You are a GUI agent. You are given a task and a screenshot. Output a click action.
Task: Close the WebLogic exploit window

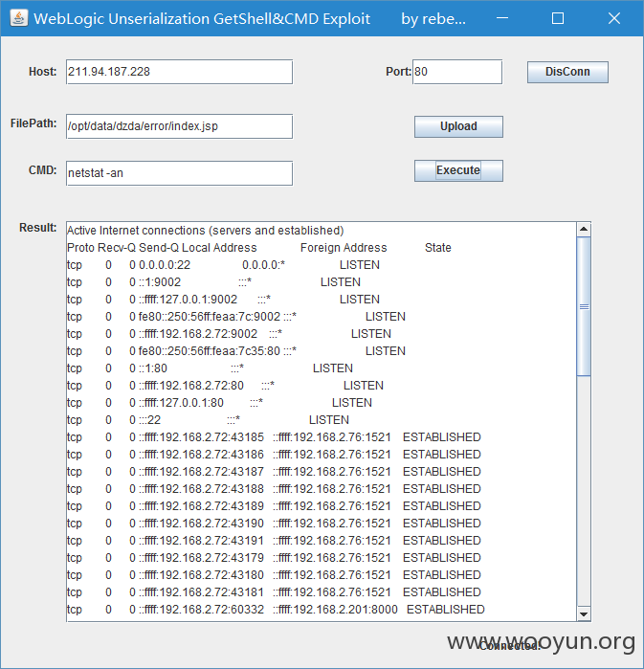click(x=614, y=18)
